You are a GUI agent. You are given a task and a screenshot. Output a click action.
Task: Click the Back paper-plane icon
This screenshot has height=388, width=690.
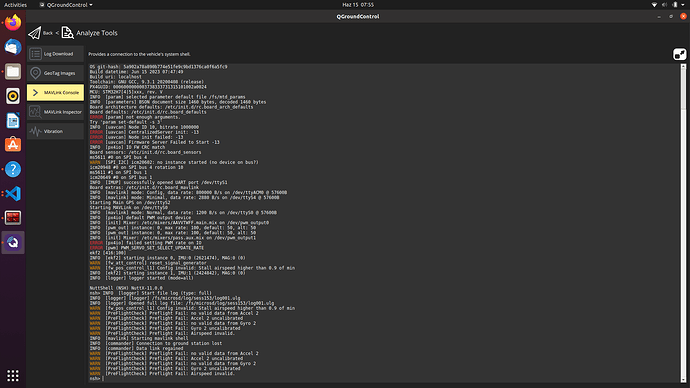[x=35, y=33]
